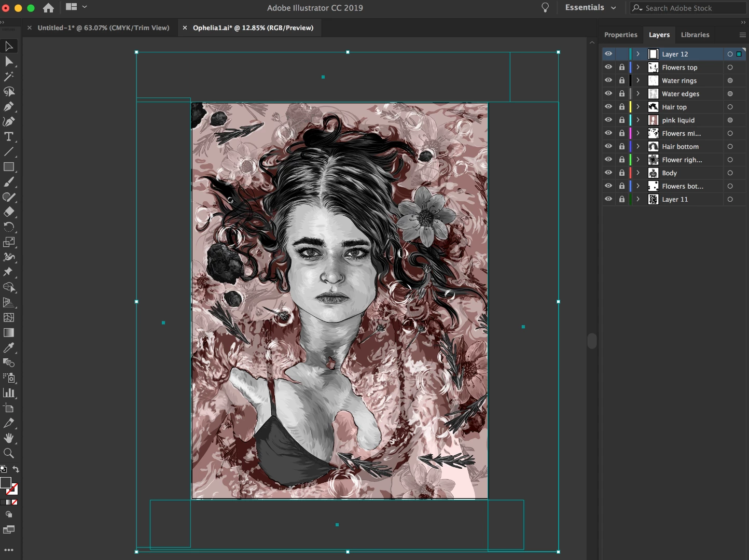Expand the Flowers top layer
The width and height of the screenshot is (749, 560).
click(x=638, y=67)
